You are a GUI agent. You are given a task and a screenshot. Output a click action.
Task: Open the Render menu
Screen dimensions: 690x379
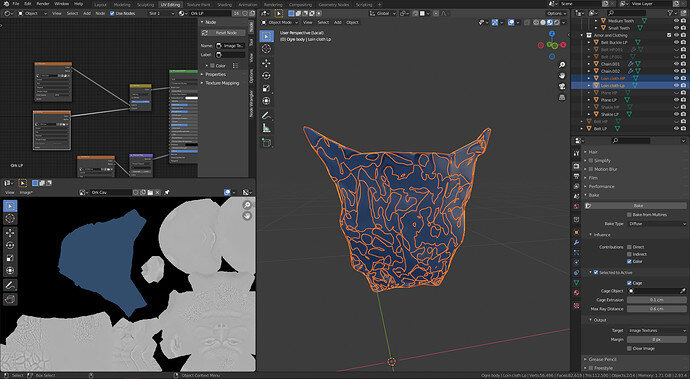43,4
